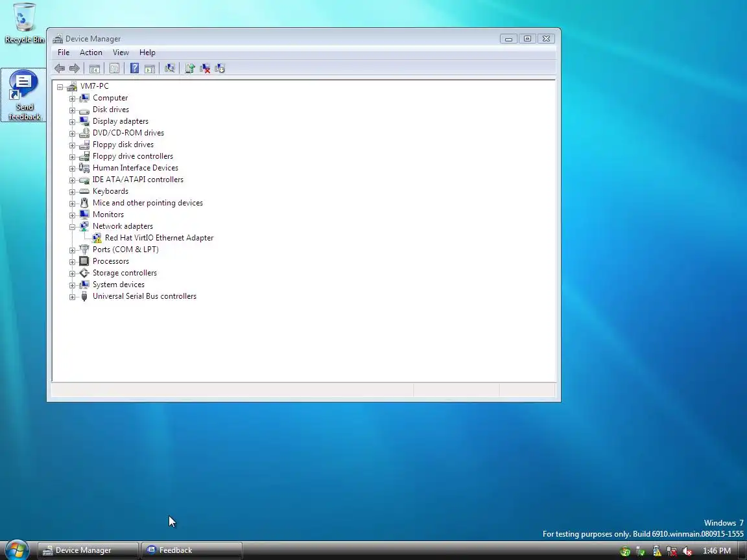Click the Forward arrow toolbar icon

pyautogui.click(x=75, y=69)
